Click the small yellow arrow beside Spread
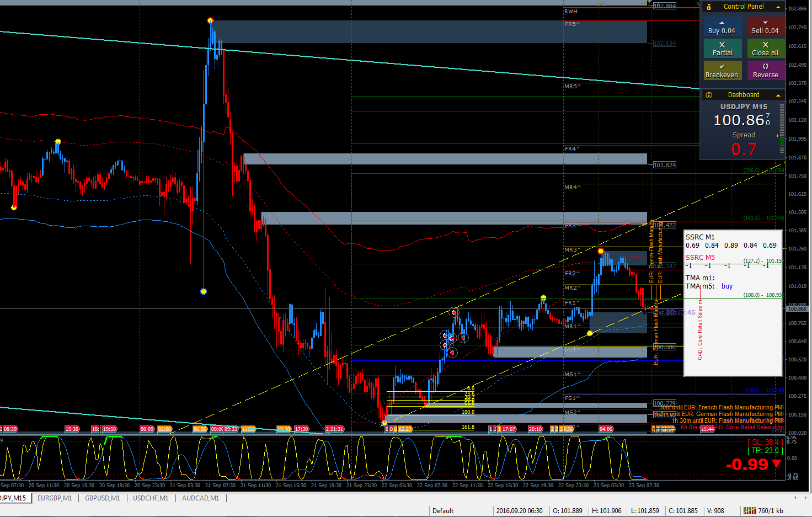Screen dimensions: 812x517 tap(778, 135)
